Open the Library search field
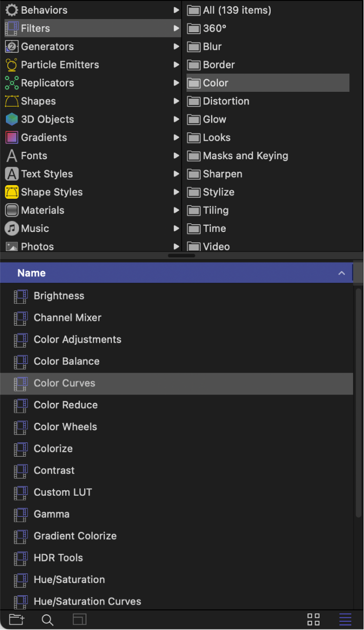Image resolution: width=364 pixels, height=630 pixels. click(x=47, y=619)
